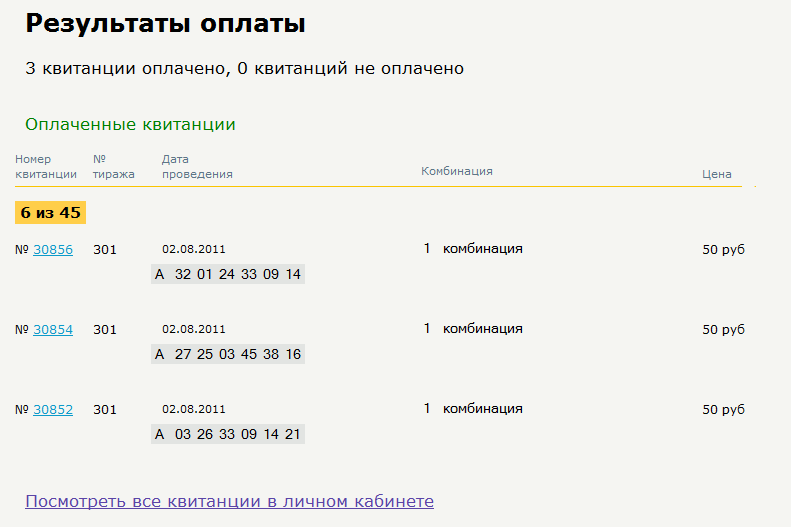Viewport: 791px width, 527px height.
Task: Click '1 комбинация' text in receipt 30856 row
Action: (473, 249)
